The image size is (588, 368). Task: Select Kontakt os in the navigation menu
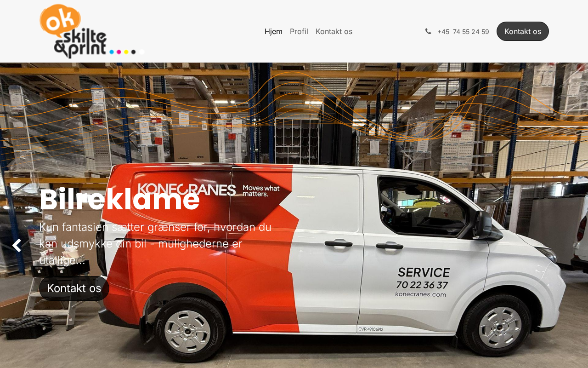click(x=334, y=31)
